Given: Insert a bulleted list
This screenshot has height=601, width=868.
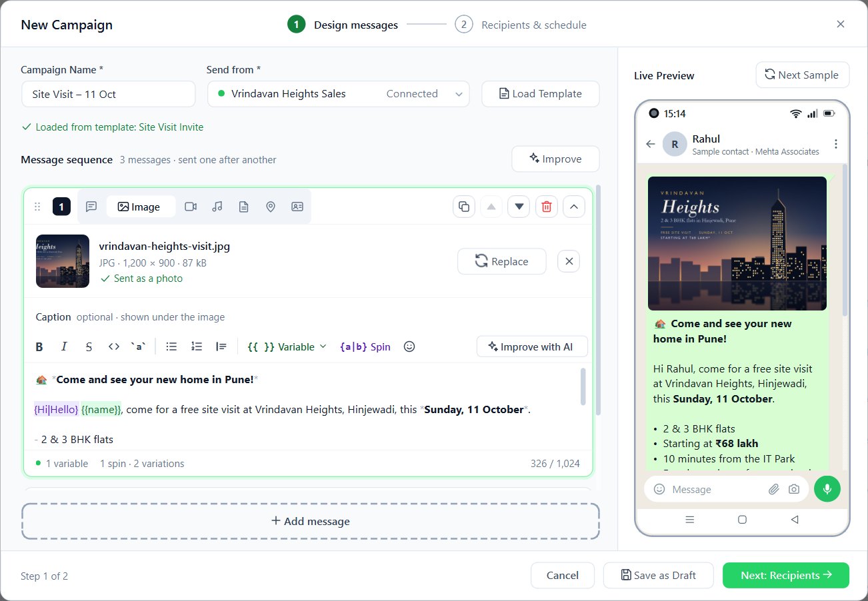Looking at the screenshot, I should (x=171, y=346).
